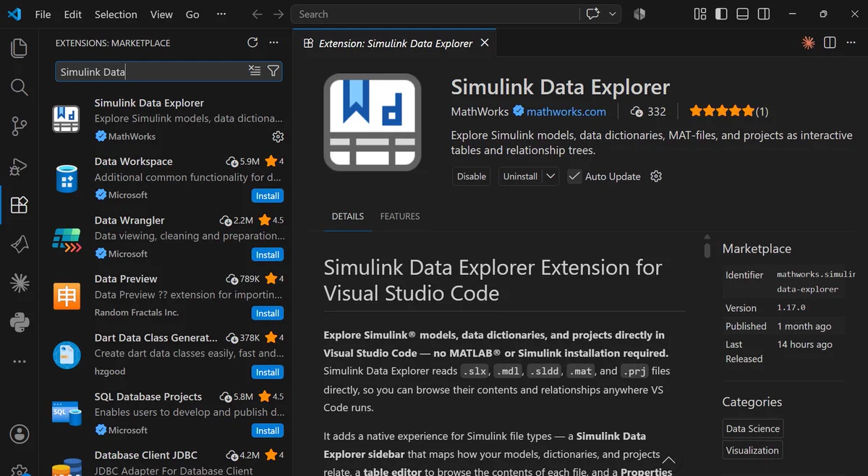868x476 pixels.
Task: Toggle the Auto Update checkbox
Action: coord(574,177)
